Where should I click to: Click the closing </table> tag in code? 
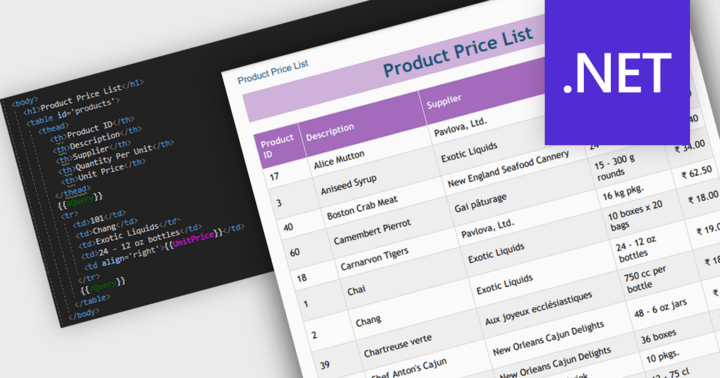tap(92, 301)
